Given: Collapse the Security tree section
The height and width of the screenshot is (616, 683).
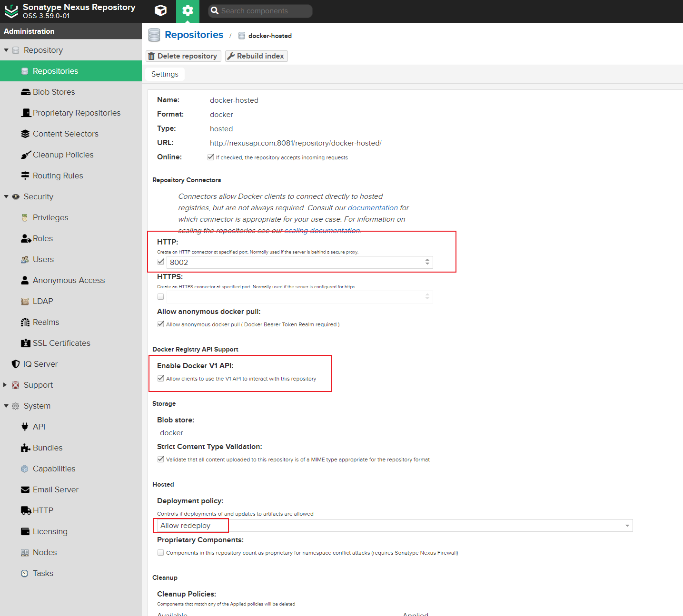Looking at the screenshot, I should click(6, 196).
